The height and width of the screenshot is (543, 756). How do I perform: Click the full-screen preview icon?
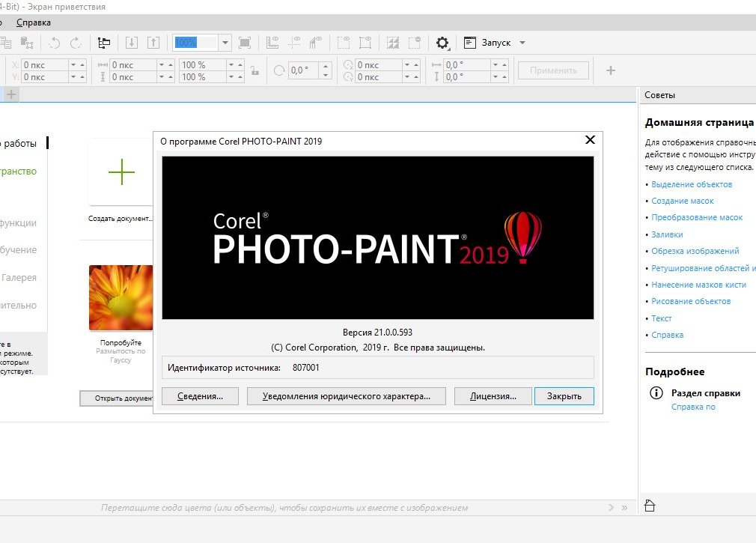pos(245,43)
